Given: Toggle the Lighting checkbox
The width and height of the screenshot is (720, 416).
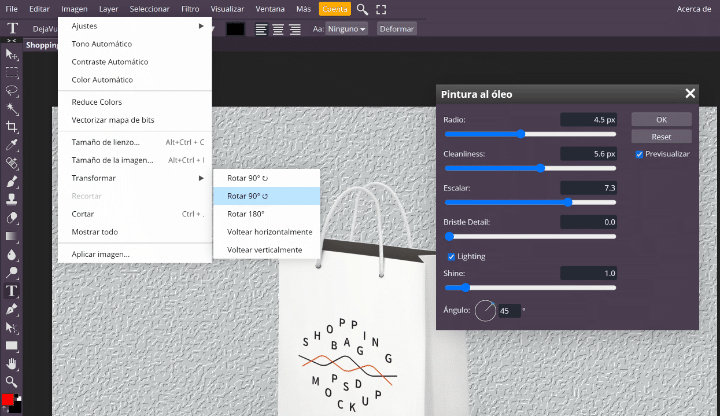Looking at the screenshot, I should (451, 257).
